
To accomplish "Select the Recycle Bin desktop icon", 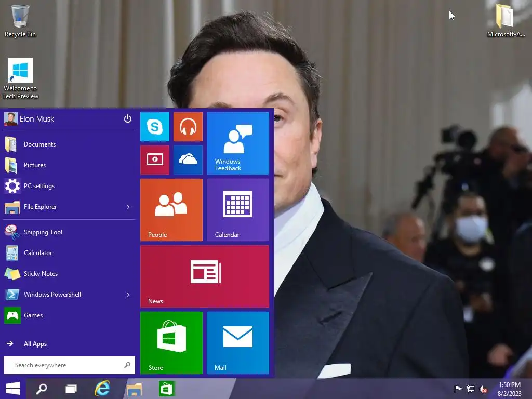I will click(20, 21).
